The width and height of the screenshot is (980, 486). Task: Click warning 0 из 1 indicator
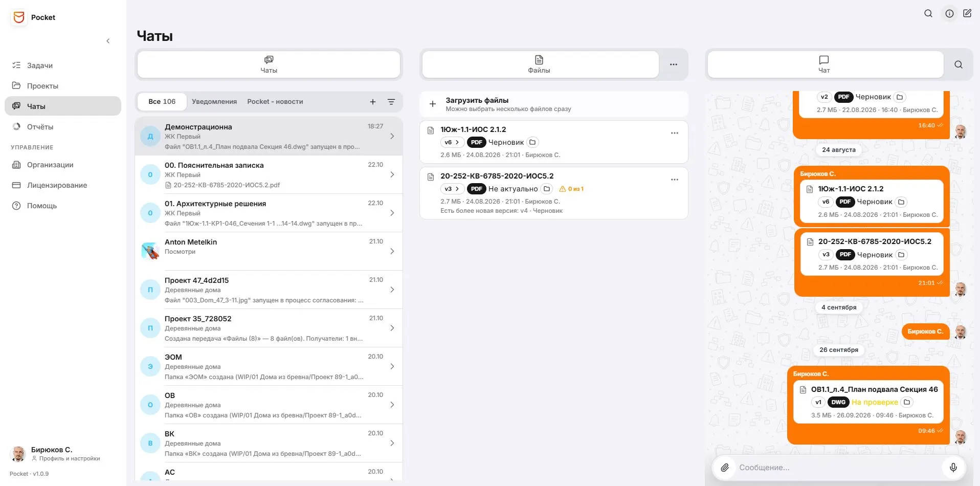click(x=571, y=189)
